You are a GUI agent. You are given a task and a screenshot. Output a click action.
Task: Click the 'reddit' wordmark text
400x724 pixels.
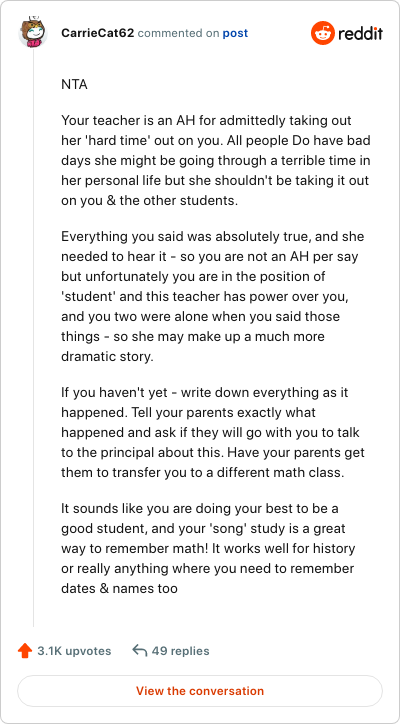click(361, 33)
